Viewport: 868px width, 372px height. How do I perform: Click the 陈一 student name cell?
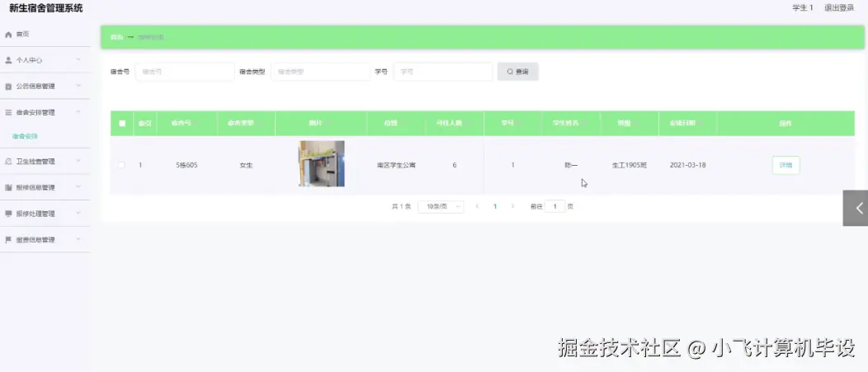coord(571,165)
